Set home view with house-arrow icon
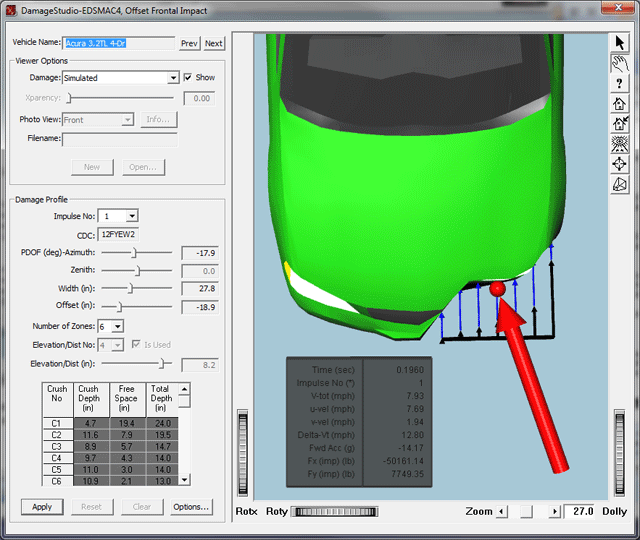 click(x=620, y=123)
